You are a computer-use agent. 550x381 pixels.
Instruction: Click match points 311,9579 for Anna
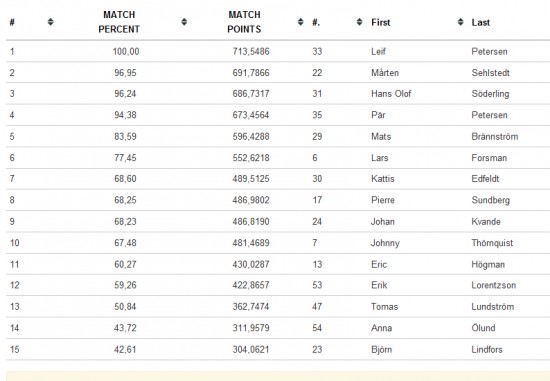(x=251, y=328)
